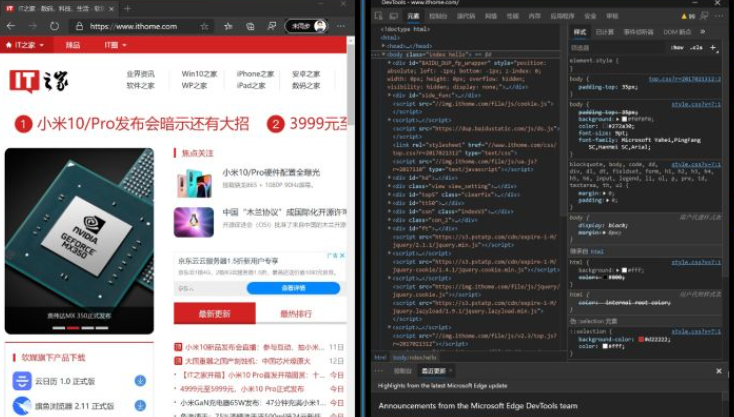Select the 最新更新 tab on the page
This screenshot has height=417, width=734.
[214, 313]
